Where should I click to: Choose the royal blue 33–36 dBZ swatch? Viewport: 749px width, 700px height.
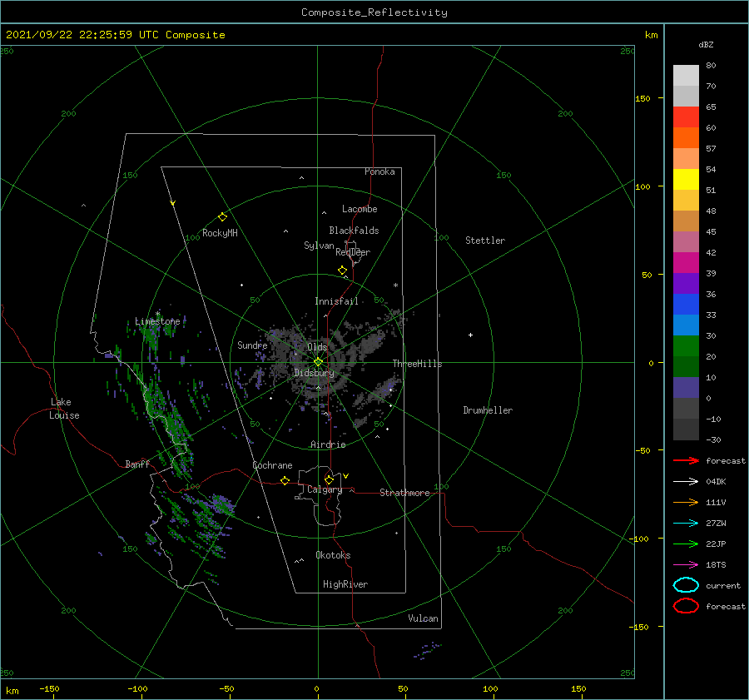click(686, 305)
